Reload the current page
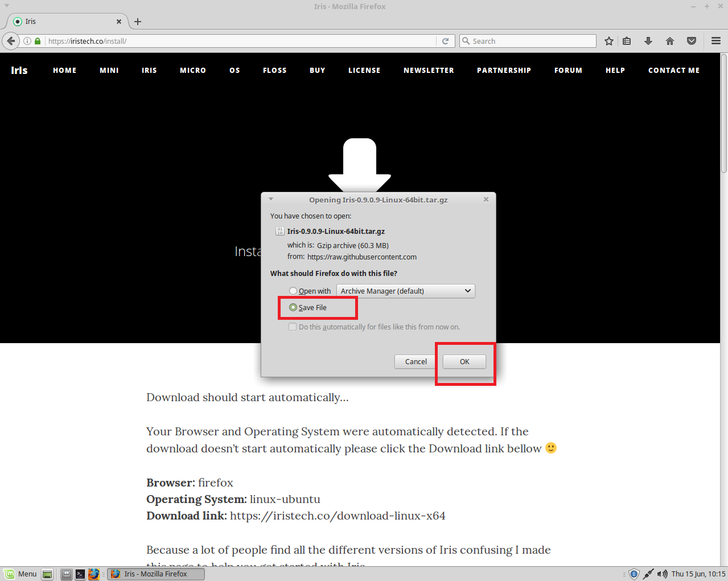The image size is (728, 581). (446, 41)
